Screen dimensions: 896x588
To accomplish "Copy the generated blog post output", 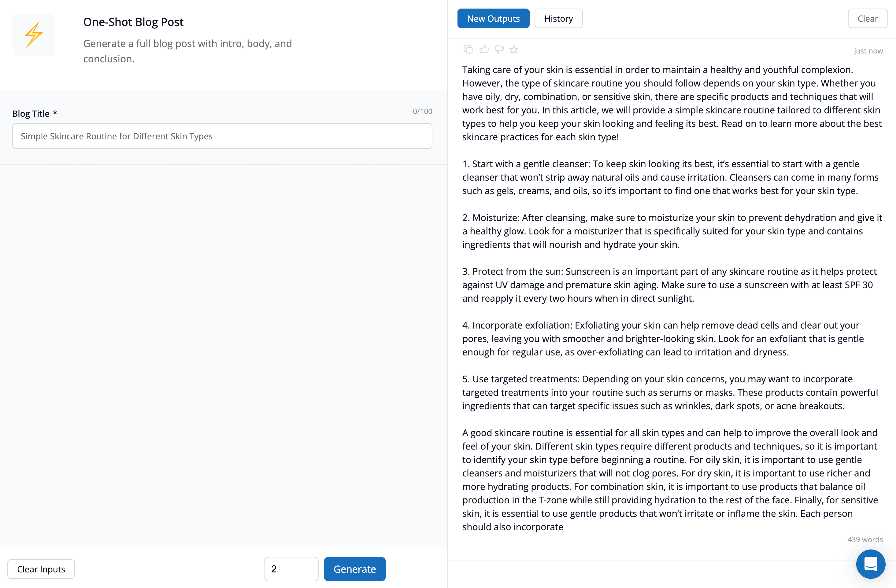I will click(x=468, y=49).
